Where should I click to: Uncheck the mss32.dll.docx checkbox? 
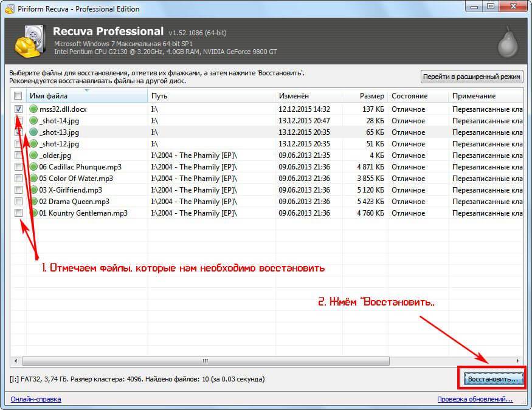point(18,109)
